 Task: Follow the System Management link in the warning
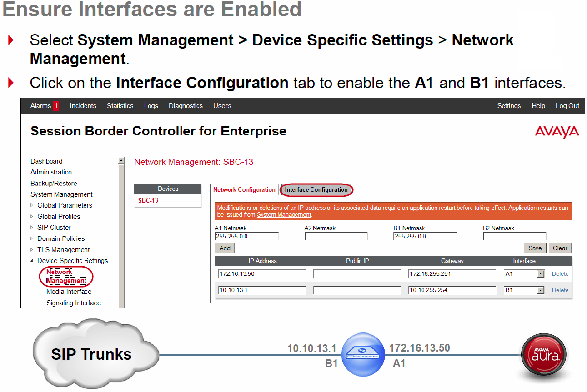284,214
